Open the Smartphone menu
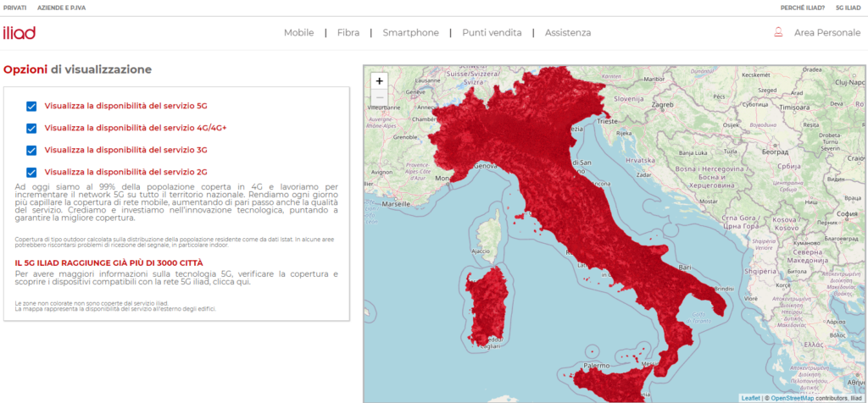Image resolution: width=868 pixels, height=403 pixels. click(x=411, y=33)
